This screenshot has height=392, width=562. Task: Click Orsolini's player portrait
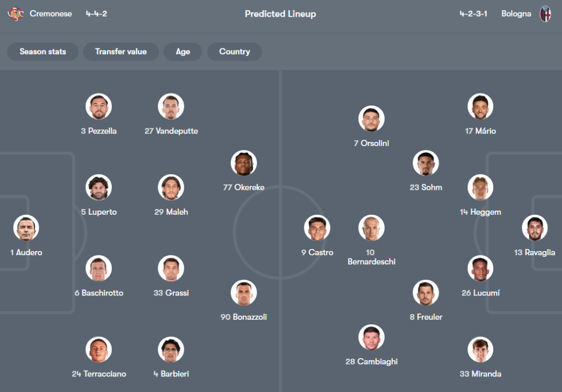pos(371,119)
